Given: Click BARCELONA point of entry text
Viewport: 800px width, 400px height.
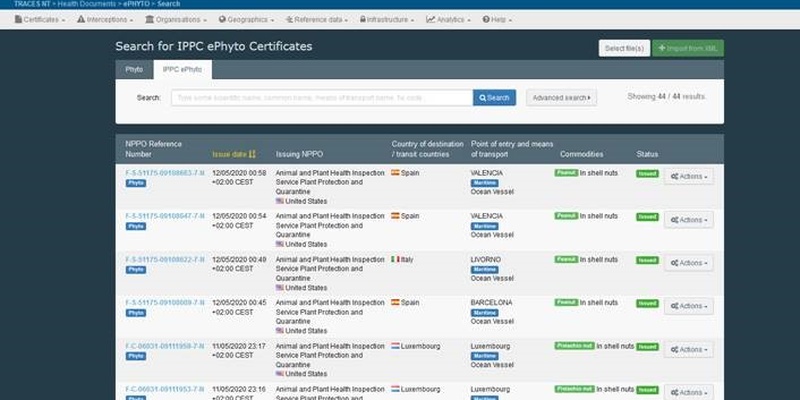Looking at the screenshot, I should pos(491,303).
